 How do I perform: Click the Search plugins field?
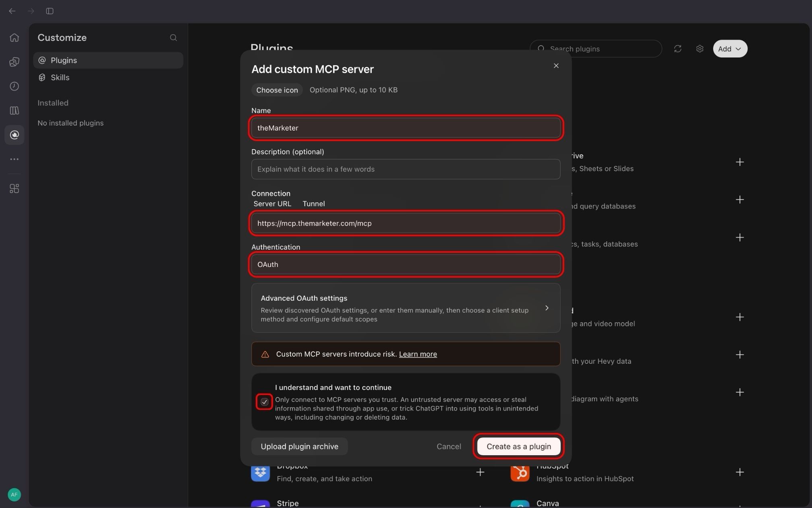point(595,49)
